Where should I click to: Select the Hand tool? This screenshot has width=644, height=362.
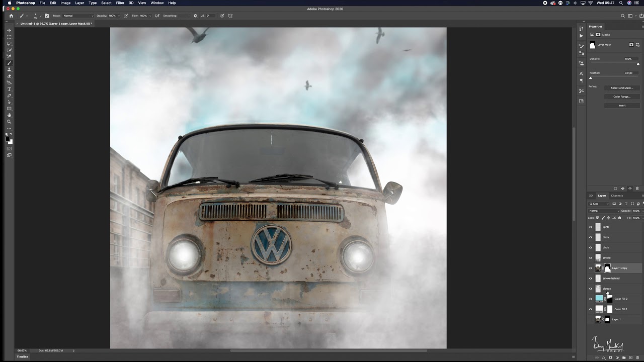[9, 115]
